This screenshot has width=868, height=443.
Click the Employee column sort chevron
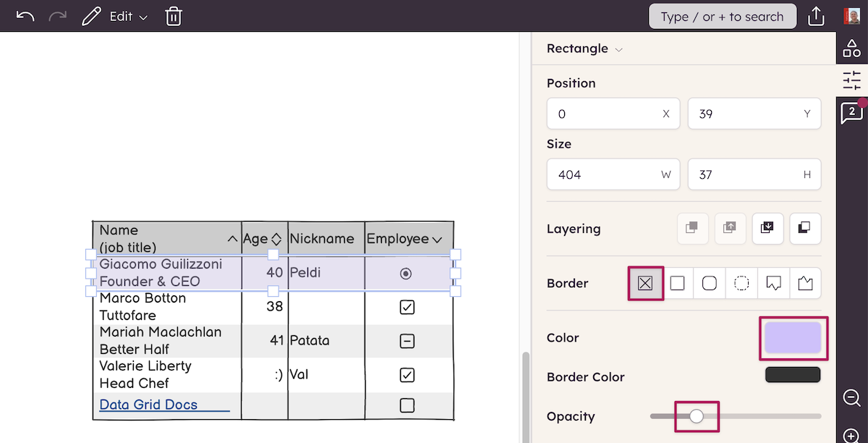(437, 239)
